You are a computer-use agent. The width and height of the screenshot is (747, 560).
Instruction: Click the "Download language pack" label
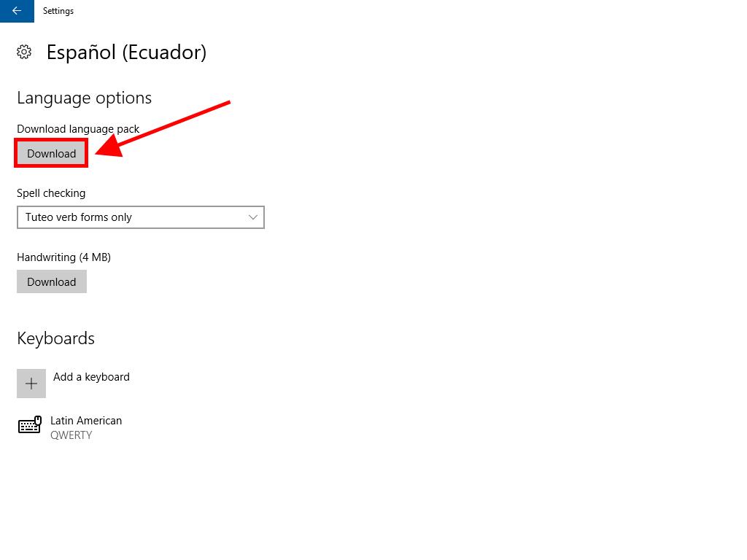[x=78, y=129]
